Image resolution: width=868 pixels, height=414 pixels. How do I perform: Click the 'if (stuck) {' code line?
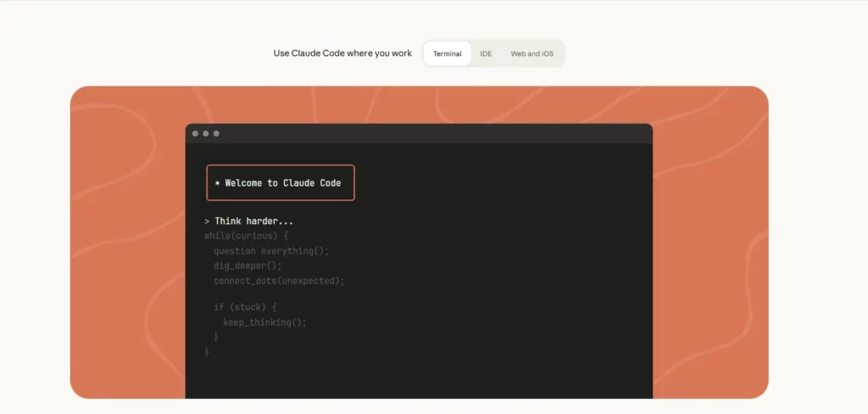[x=245, y=307]
